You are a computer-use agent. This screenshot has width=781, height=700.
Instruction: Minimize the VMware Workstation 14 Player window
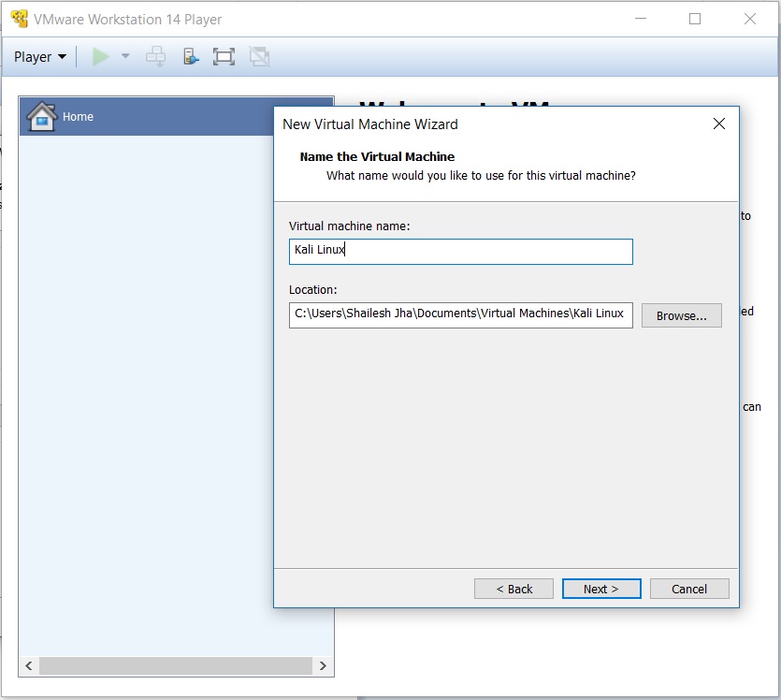641,19
